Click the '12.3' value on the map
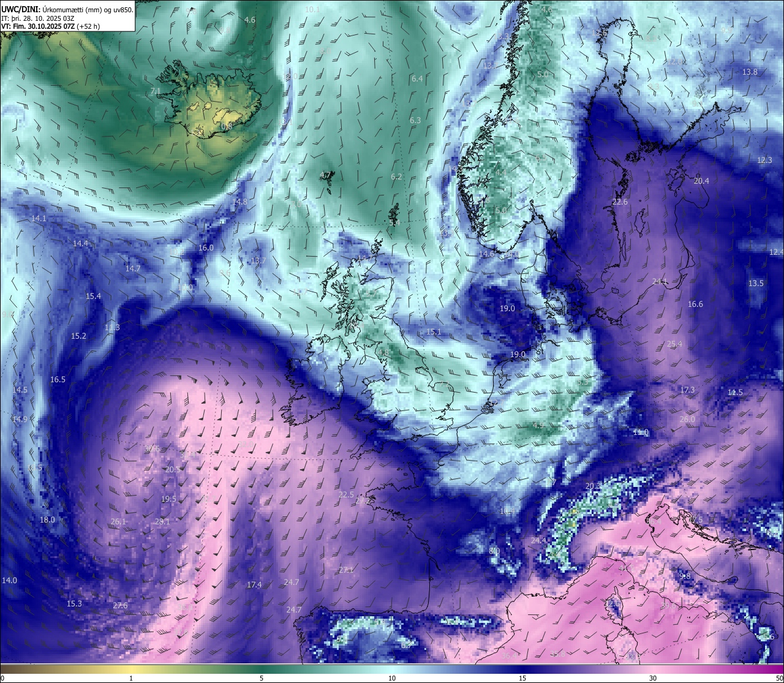Viewport: 784px width, 683px height. coord(764,160)
